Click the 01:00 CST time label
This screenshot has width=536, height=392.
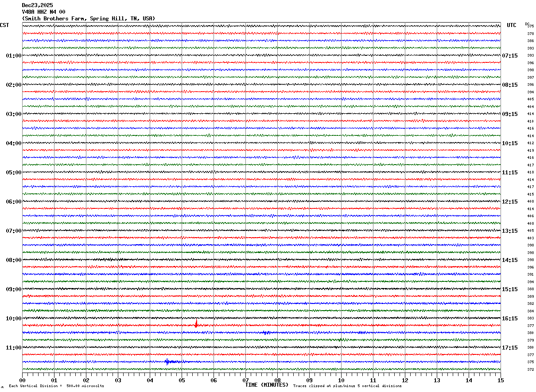pos(14,56)
